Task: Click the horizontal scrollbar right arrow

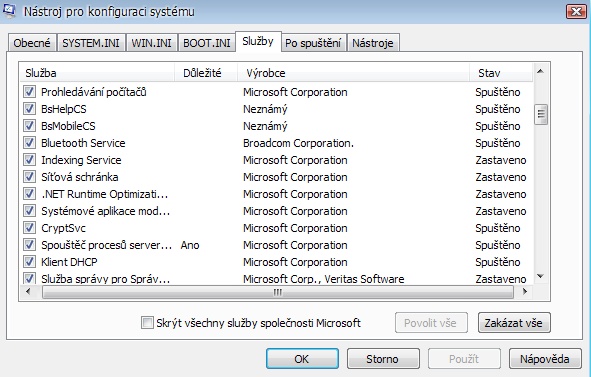Action: coord(524,291)
